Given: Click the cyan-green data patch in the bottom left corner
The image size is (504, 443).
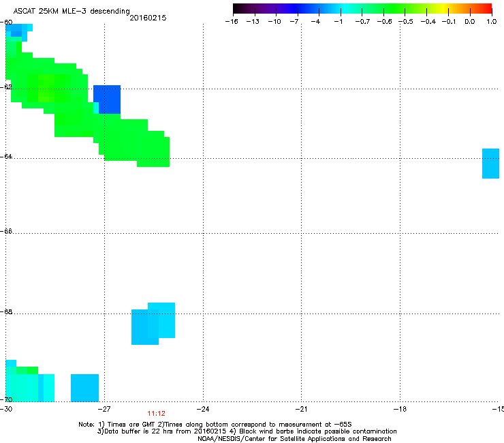Looking at the screenshot, I should (x=30, y=381).
